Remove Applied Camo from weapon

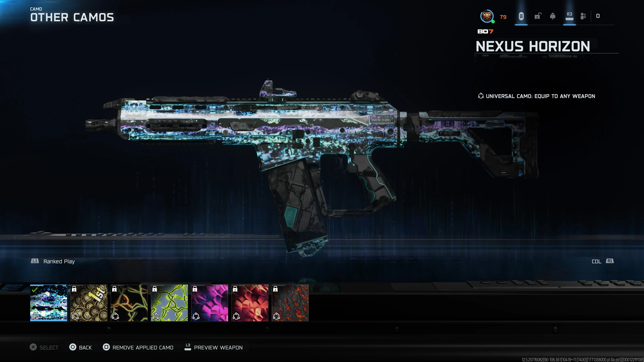[x=143, y=348]
